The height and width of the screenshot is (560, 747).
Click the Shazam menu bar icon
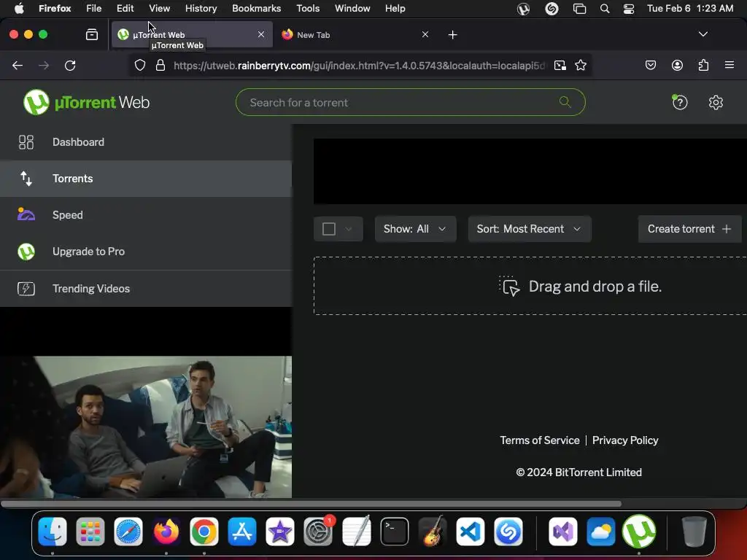(x=551, y=9)
